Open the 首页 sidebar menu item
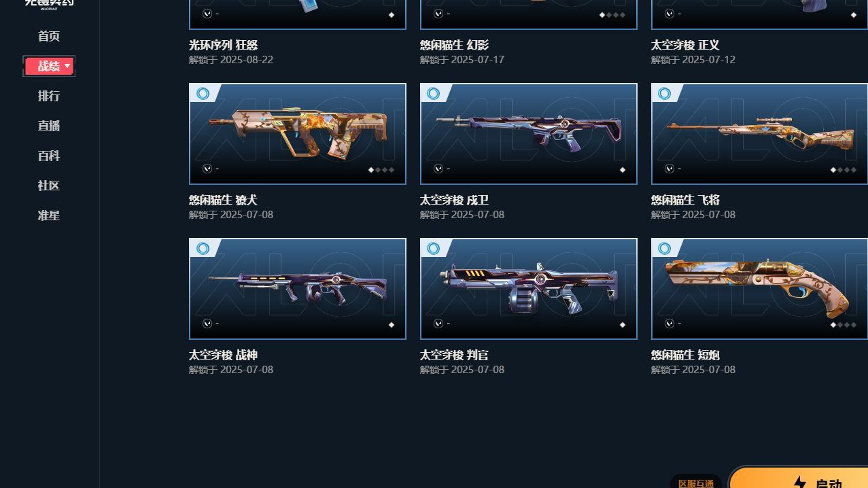868x488 pixels. click(49, 36)
